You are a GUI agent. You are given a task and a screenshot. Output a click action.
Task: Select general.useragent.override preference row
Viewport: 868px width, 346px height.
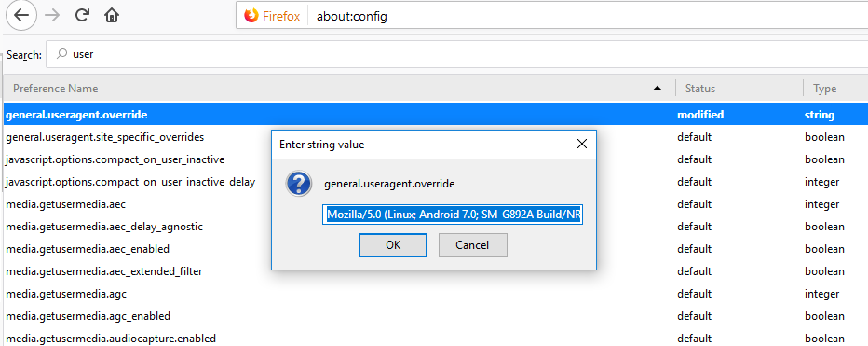click(x=435, y=115)
